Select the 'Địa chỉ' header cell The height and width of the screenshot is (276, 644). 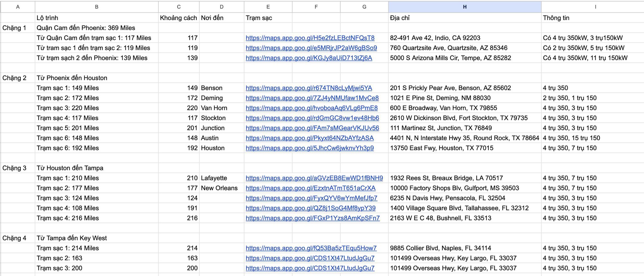(465, 18)
